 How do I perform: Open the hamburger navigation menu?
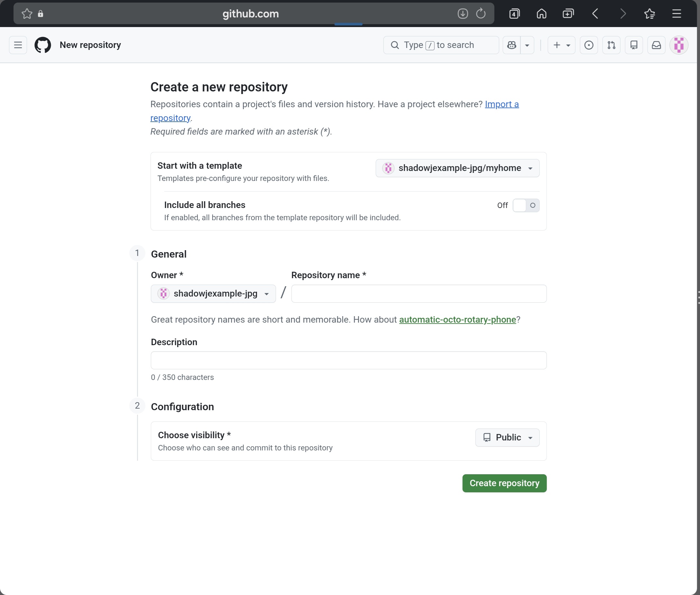(x=18, y=45)
